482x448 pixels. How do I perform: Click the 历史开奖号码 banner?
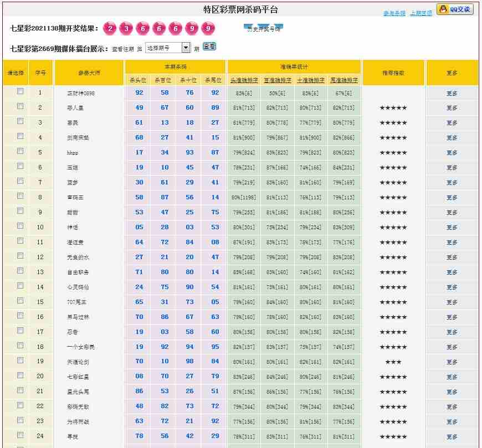[x=264, y=28]
